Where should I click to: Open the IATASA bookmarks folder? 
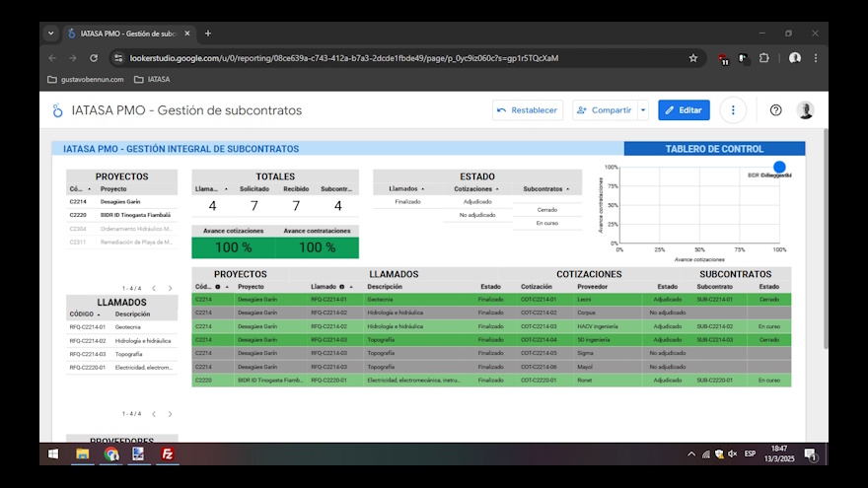click(152, 79)
